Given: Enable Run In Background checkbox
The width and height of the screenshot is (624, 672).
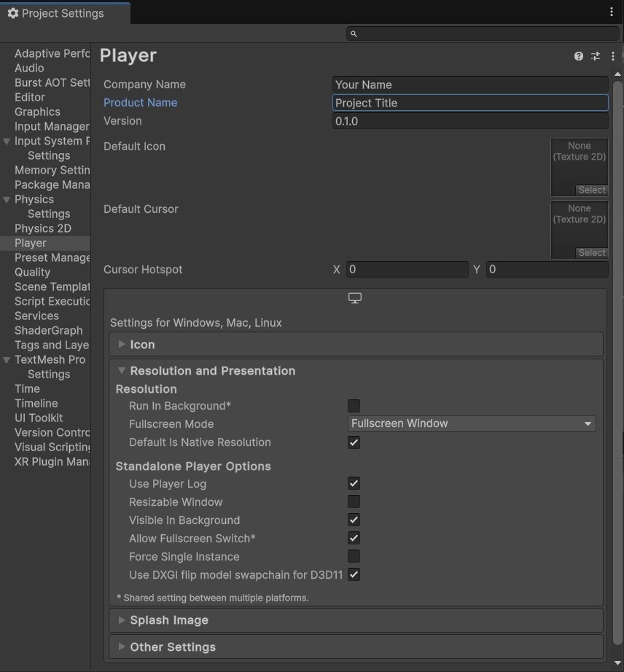Looking at the screenshot, I should click(x=354, y=406).
